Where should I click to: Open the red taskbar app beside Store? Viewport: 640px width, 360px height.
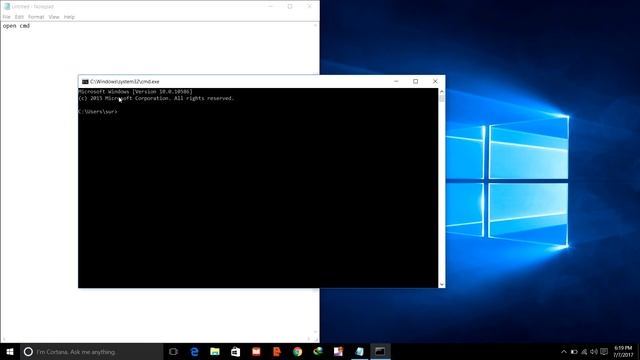click(256, 351)
